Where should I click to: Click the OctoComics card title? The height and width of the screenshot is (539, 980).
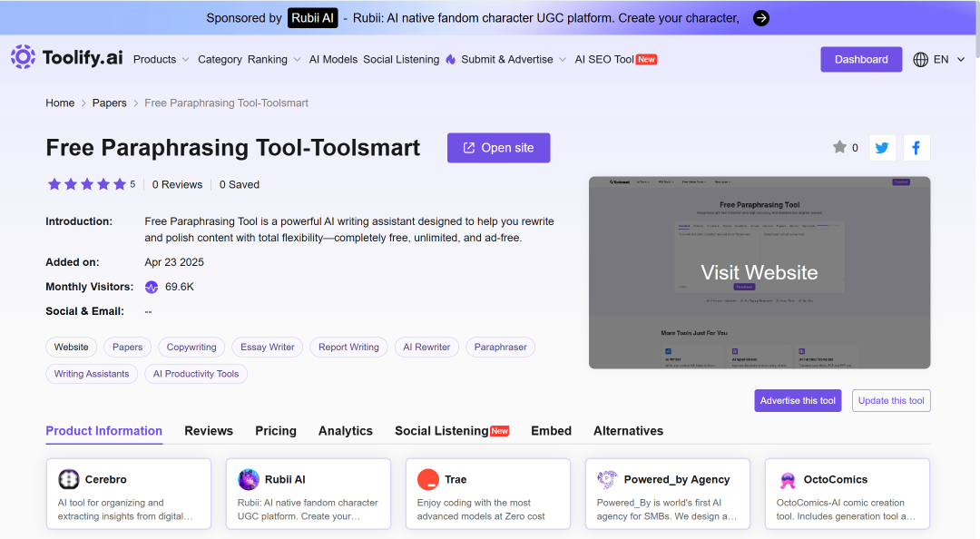point(836,480)
